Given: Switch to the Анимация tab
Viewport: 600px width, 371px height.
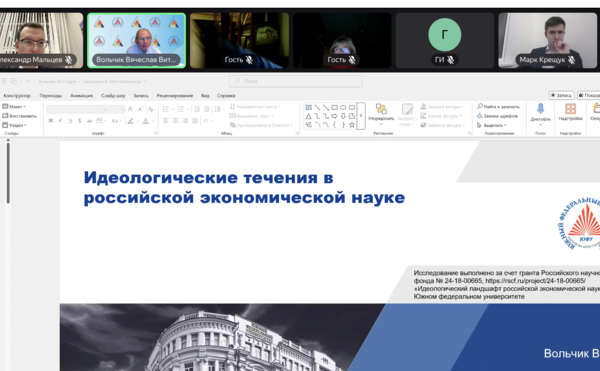Looking at the screenshot, I should 82,96.
